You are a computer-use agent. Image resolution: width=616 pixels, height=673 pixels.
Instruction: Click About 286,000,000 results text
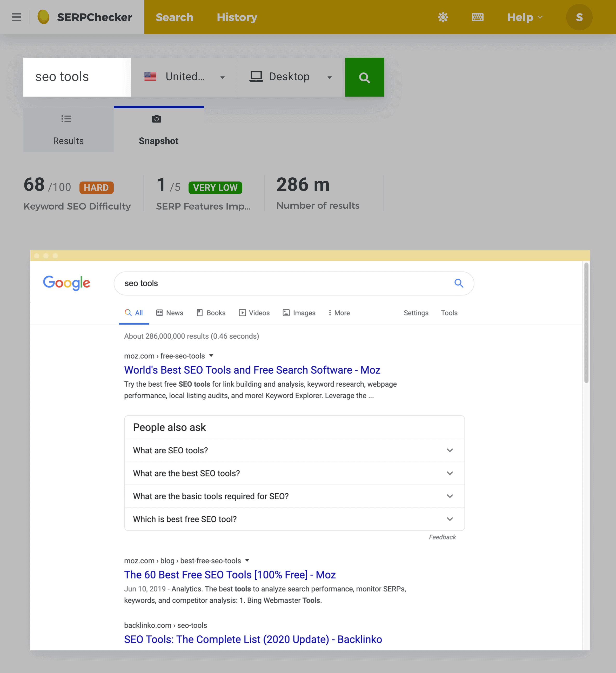coord(191,336)
